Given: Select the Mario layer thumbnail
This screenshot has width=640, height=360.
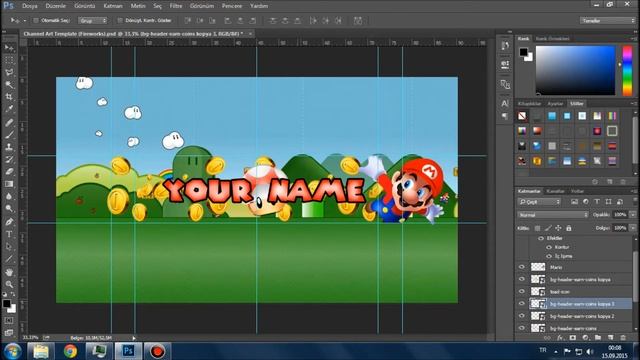Looking at the screenshot, I should (x=538, y=267).
